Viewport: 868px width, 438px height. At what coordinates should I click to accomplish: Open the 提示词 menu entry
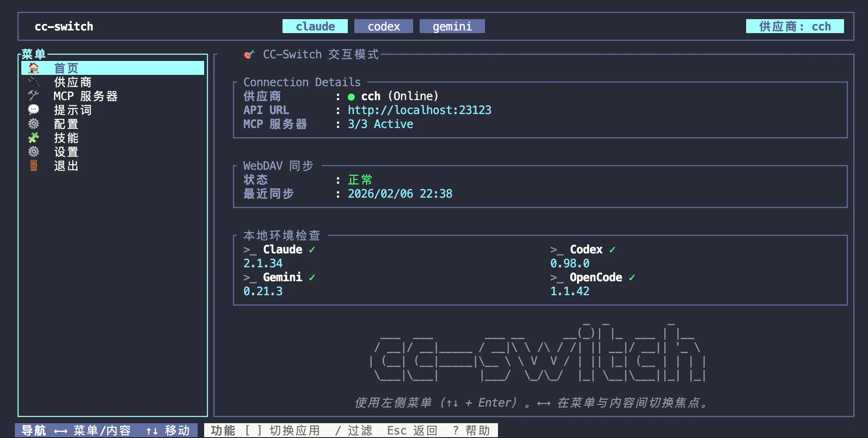pyautogui.click(x=73, y=110)
